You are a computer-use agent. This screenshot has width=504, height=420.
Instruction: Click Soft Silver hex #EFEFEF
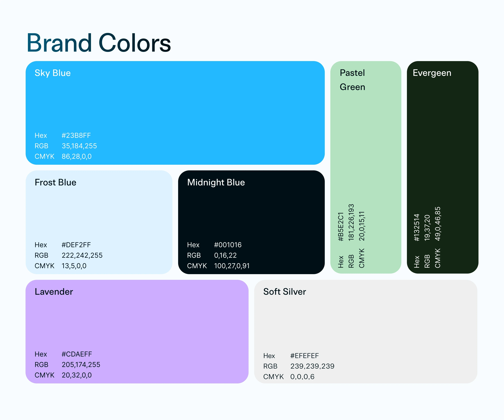304,356
